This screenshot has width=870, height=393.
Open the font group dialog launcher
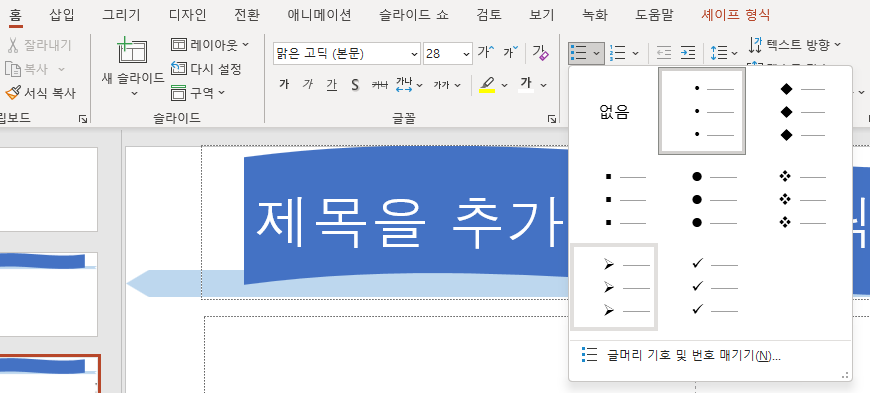pyautogui.click(x=552, y=119)
